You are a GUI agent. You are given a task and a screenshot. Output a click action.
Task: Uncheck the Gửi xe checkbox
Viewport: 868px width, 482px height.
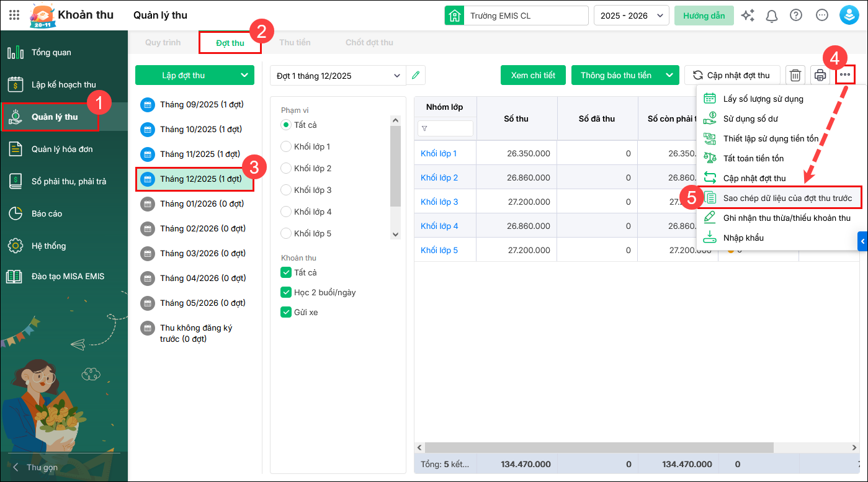(286, 312)
